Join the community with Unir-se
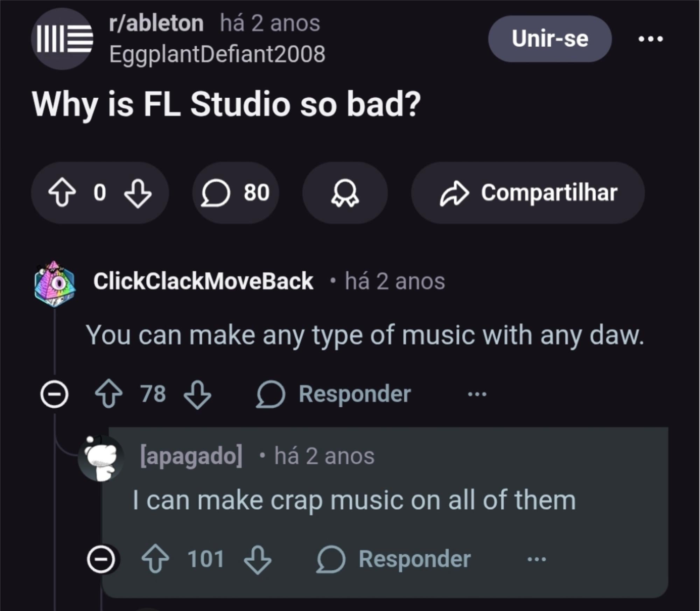Screen dimensions: 700x611 tap(549, 39)
